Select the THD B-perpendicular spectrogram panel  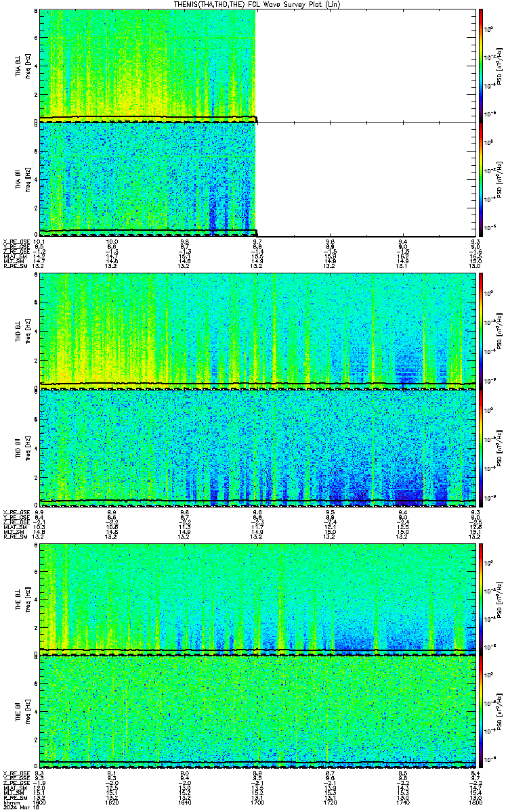pyautogui.click(x=257, y=331)
